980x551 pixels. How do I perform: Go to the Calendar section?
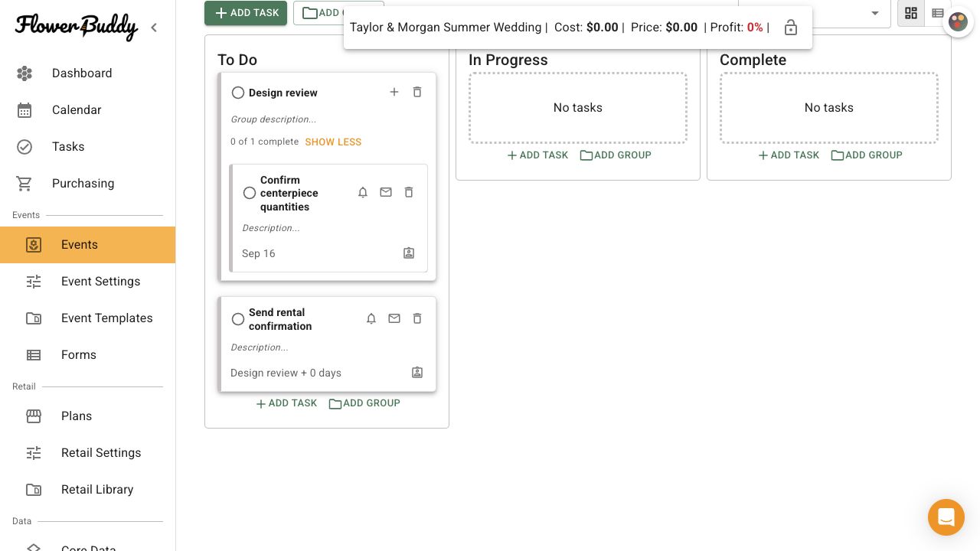(87, 110)
